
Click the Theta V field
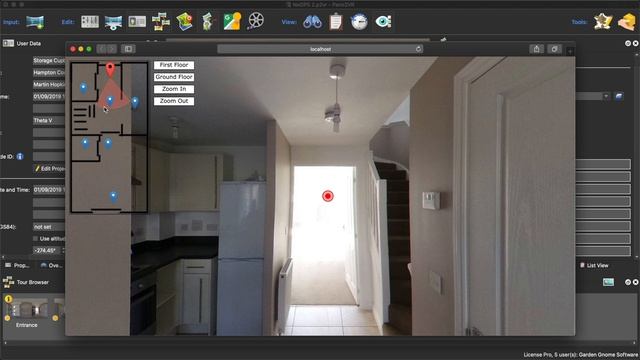coord(49,120)
